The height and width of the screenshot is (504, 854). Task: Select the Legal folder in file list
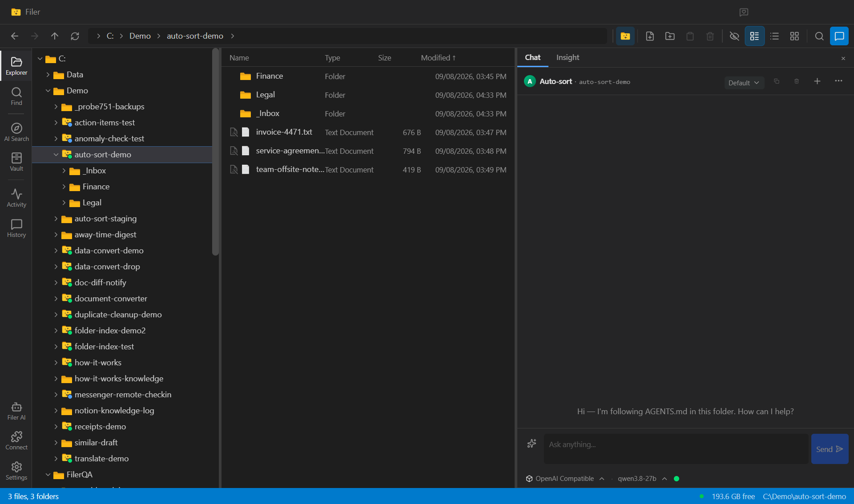click(368, 95)
